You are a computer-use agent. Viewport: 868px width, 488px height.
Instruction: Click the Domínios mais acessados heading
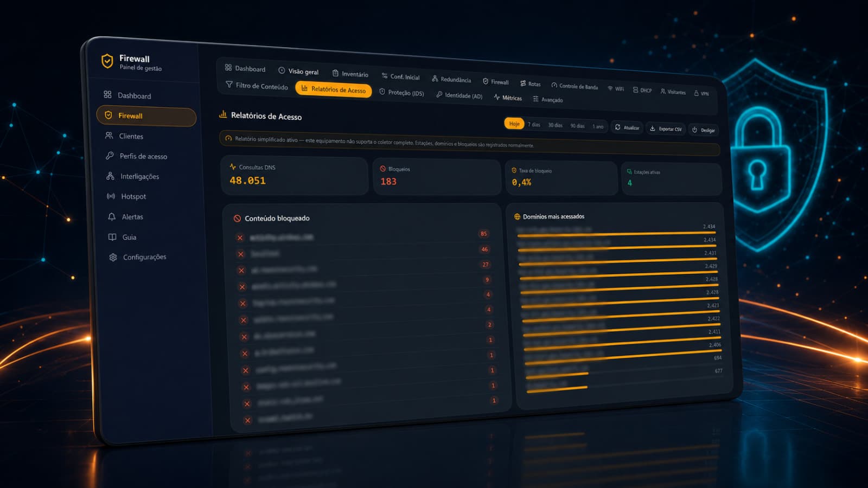[553, 216]
